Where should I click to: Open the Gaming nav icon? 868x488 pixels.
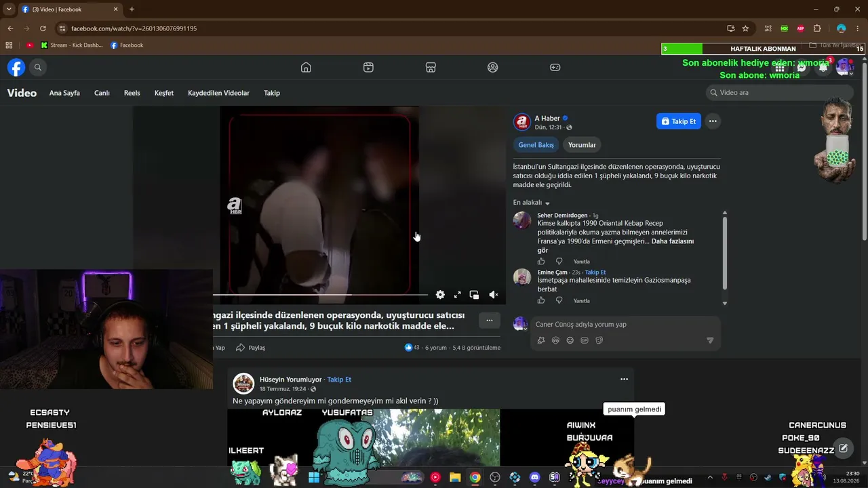(555, 67)
